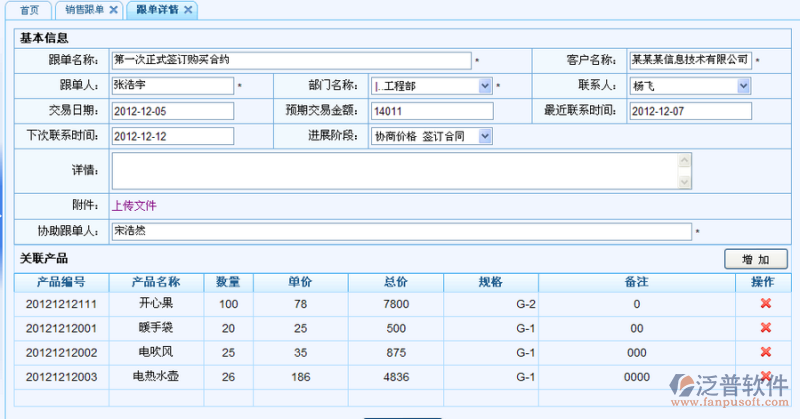Click the 数量 column header
This screenshot has width=800, height=419.
pos(228,282)
